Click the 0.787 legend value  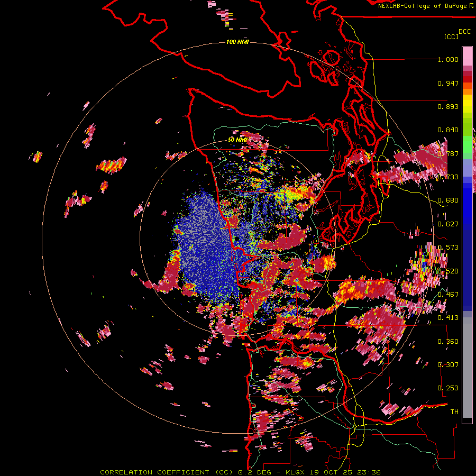coord(448,153)
